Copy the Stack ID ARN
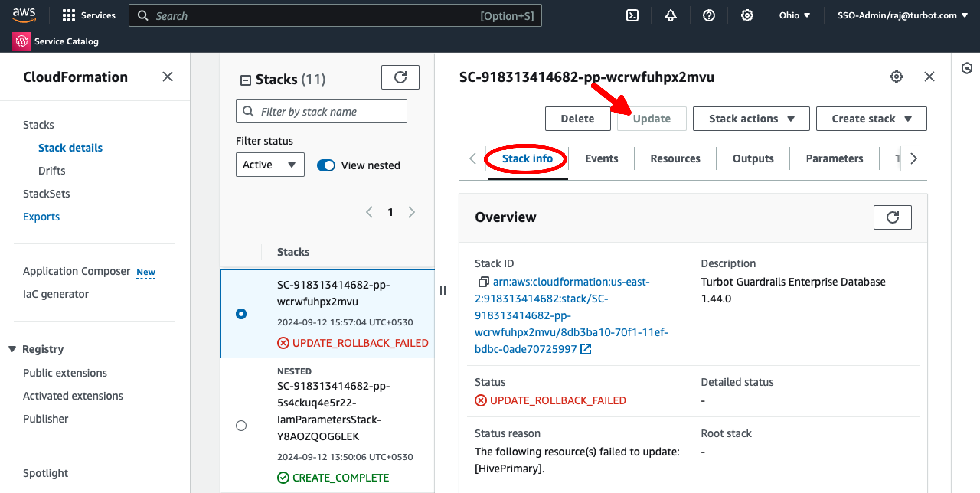Image resolution: width=980 pixels, height=493 pixels. (483, 282)
